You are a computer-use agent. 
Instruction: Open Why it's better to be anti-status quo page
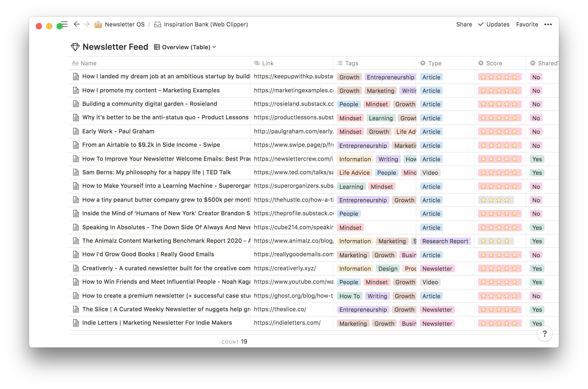pos(165,117)
